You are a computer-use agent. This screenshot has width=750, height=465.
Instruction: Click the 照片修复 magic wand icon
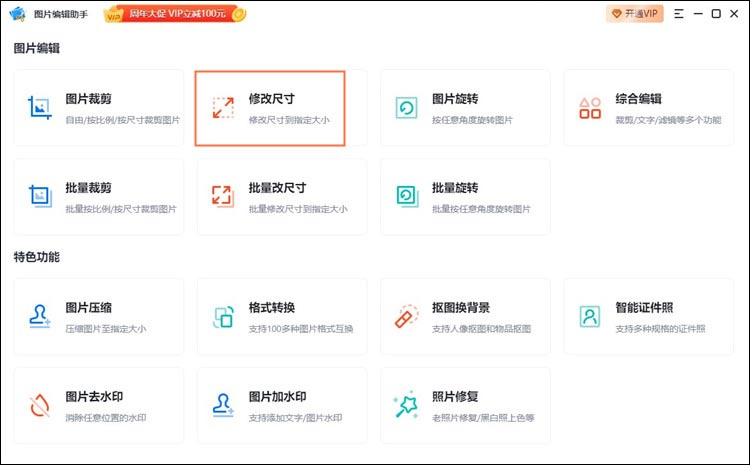406,405
